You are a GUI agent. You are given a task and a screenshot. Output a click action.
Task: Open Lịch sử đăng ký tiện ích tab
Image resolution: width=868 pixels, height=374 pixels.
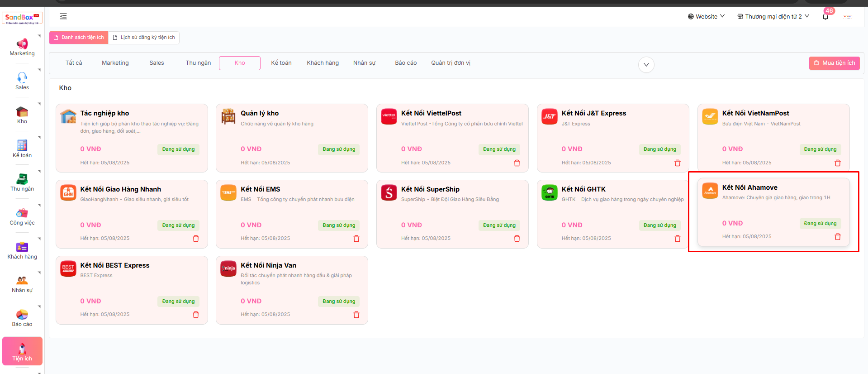coord(144,38)
